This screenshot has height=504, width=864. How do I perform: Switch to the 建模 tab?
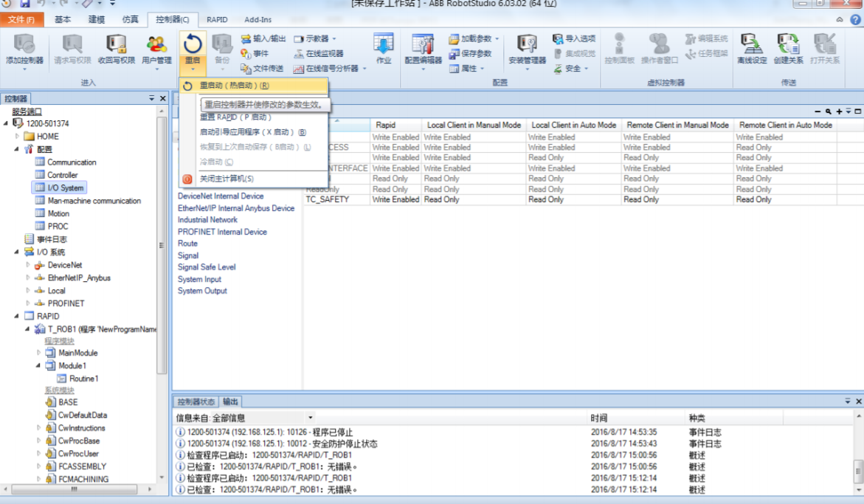coord(97,19)
